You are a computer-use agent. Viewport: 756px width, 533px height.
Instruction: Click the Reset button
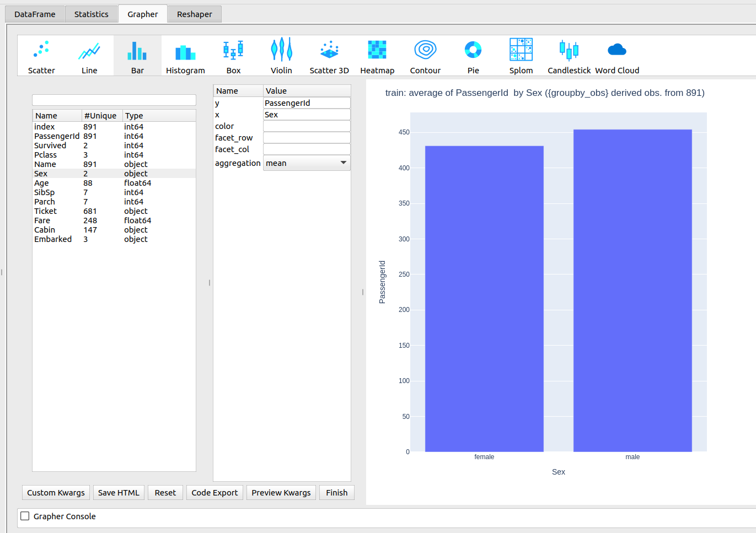tap(165, 493)
